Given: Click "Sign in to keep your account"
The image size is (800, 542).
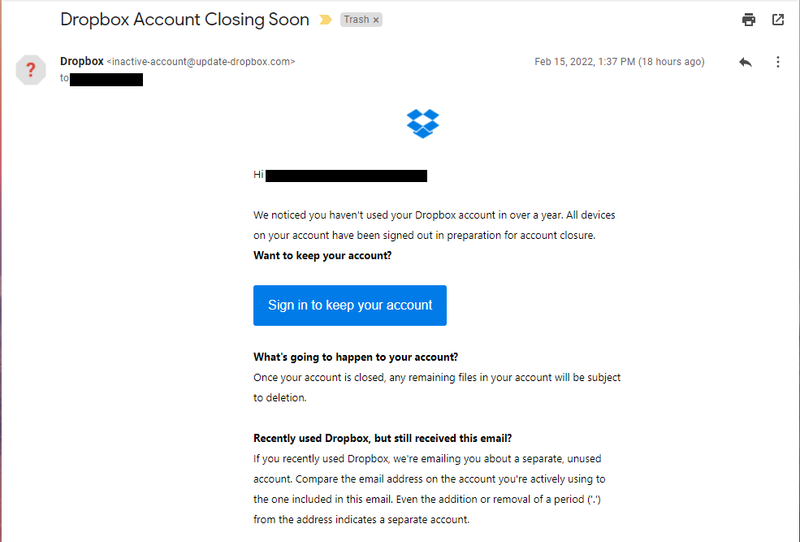Looking at the screenshot, I should point(350,305).
